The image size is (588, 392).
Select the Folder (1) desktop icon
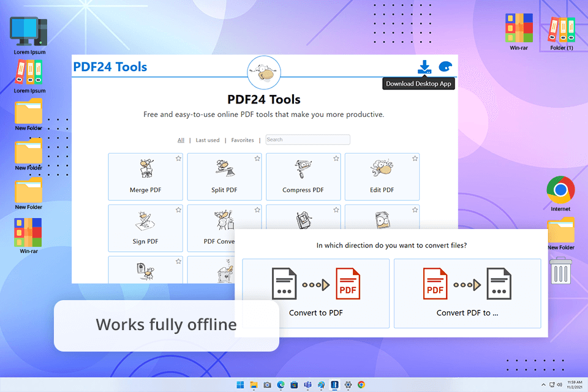pyautogui.click(x=562, y=34)
